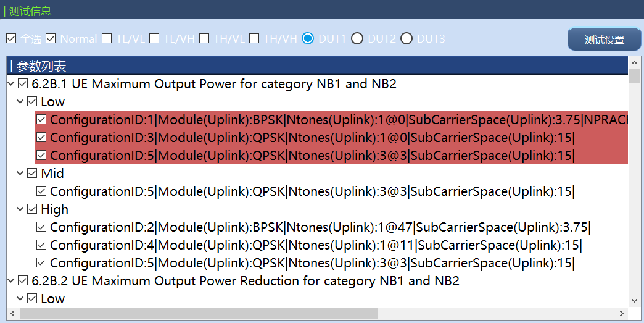This screenshot has width=644, height=323.
Task: Uncheck the Normal checkbox
Action: click(51, 39)
